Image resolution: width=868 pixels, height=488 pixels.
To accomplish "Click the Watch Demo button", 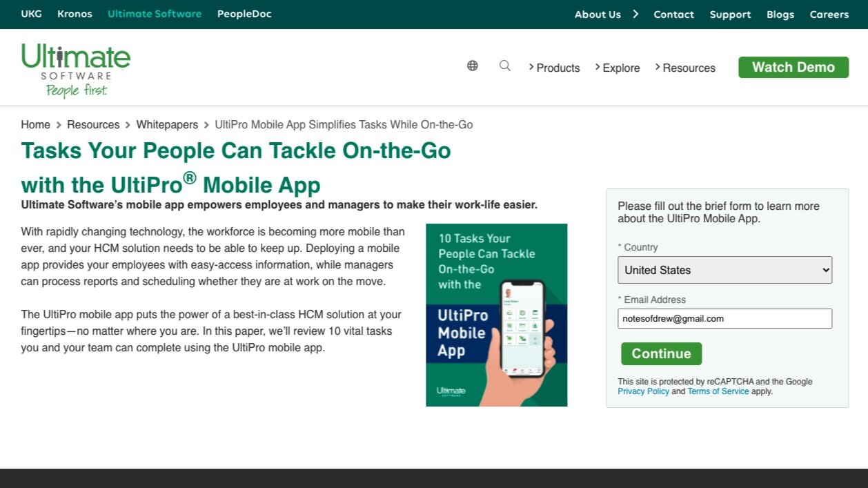I will click(793, 67).
